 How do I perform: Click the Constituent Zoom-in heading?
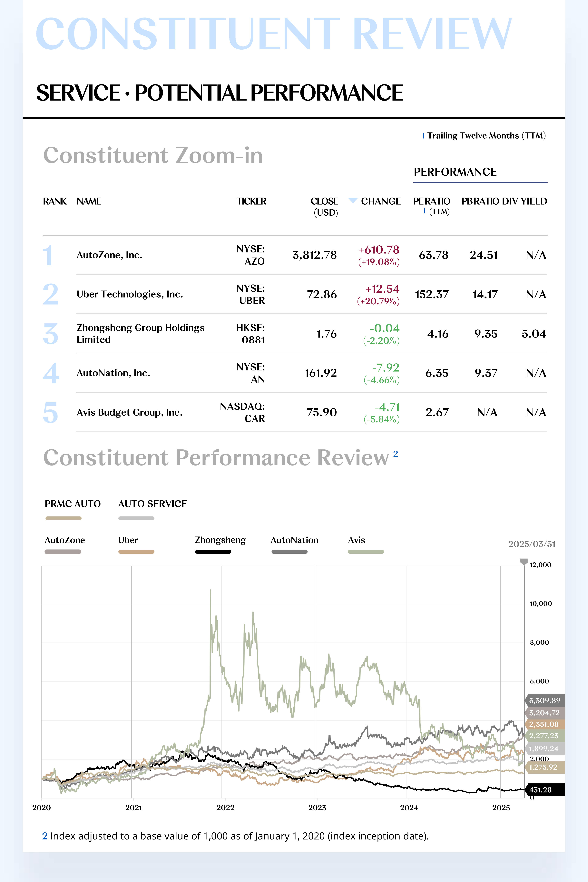click(153, 155)
